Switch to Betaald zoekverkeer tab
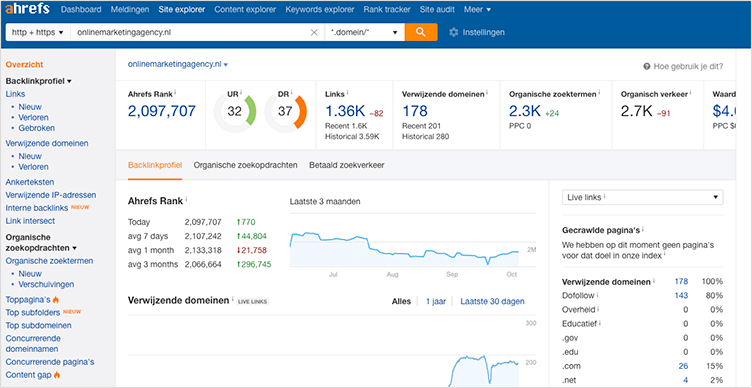 coord(347,165)
